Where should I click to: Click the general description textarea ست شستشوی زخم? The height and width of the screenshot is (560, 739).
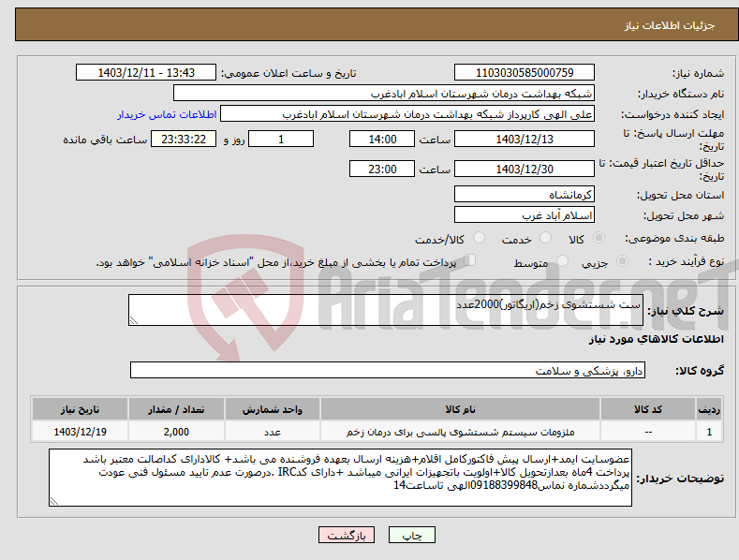(x=386, y=310)
